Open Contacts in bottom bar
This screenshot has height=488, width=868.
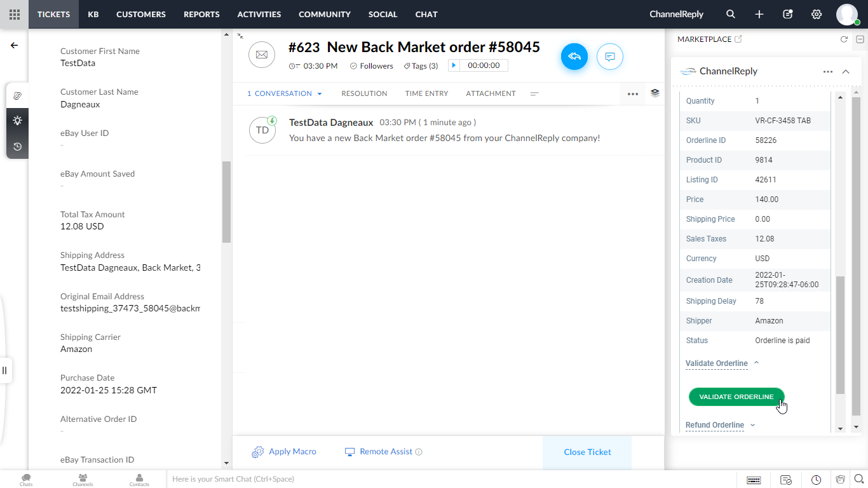pyautogui.click(x=139, y=480)
